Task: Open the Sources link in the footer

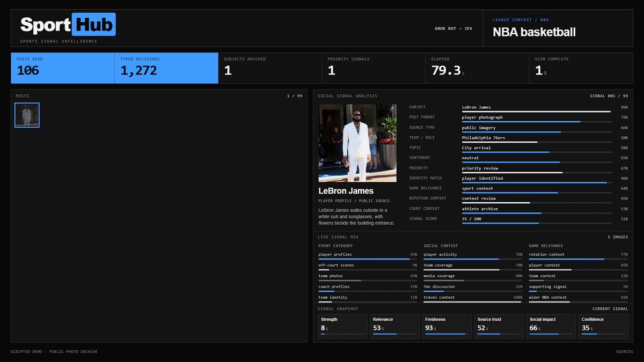Action: pos(625,352)
